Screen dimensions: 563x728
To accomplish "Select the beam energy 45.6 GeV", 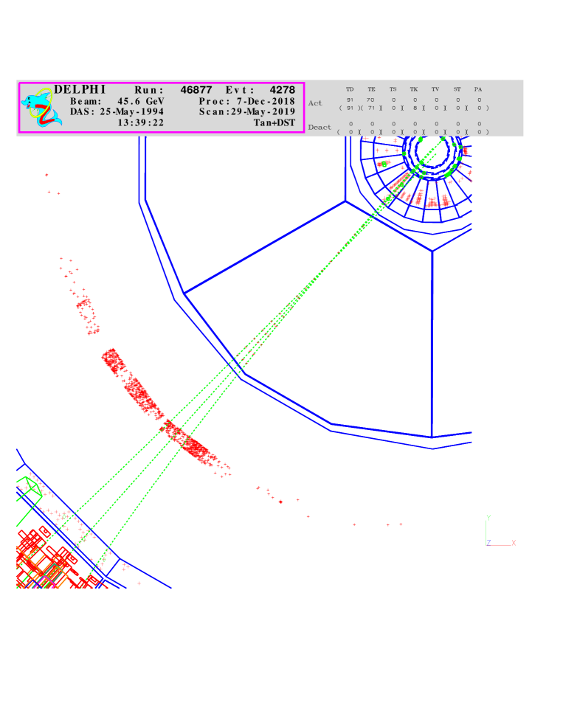I will pyautogui.click(x=141, y=101).
